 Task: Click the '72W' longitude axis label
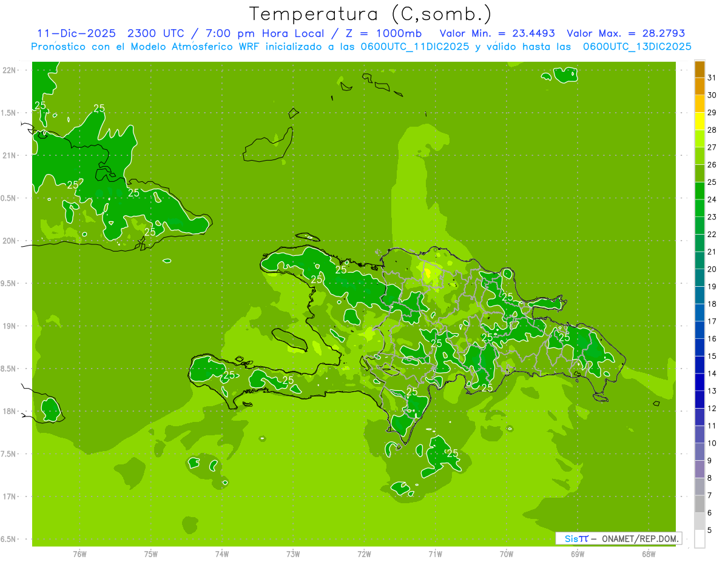point(364,554)
